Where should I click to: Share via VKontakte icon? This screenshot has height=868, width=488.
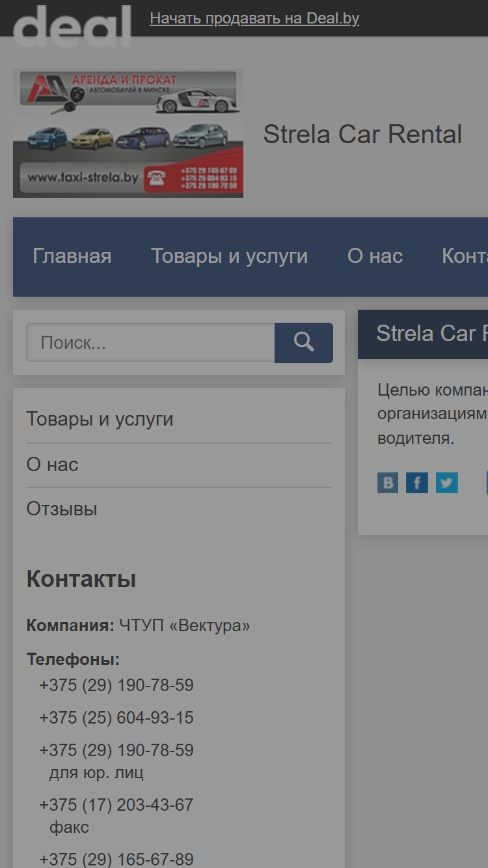pyautogui.click(x=388, y=483)
